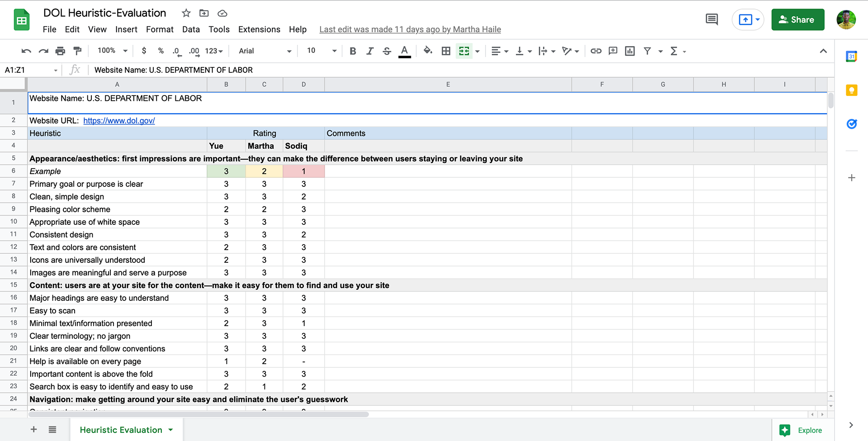The height and width of the screenshot is (441, 868).
Task: Open horizontal align dropdown
Action: [x=500, y=51]
